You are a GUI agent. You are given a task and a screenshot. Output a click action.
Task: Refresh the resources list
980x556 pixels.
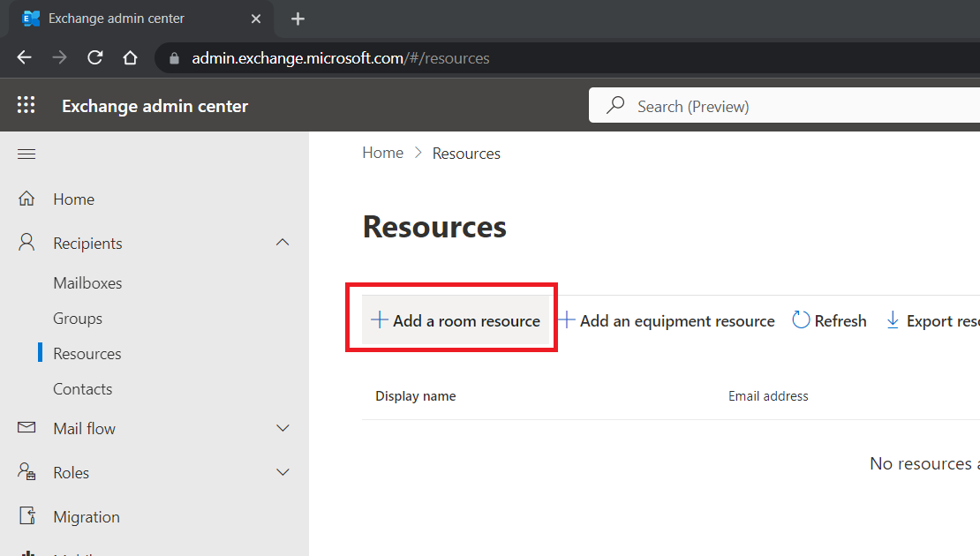tap(829, 320)
